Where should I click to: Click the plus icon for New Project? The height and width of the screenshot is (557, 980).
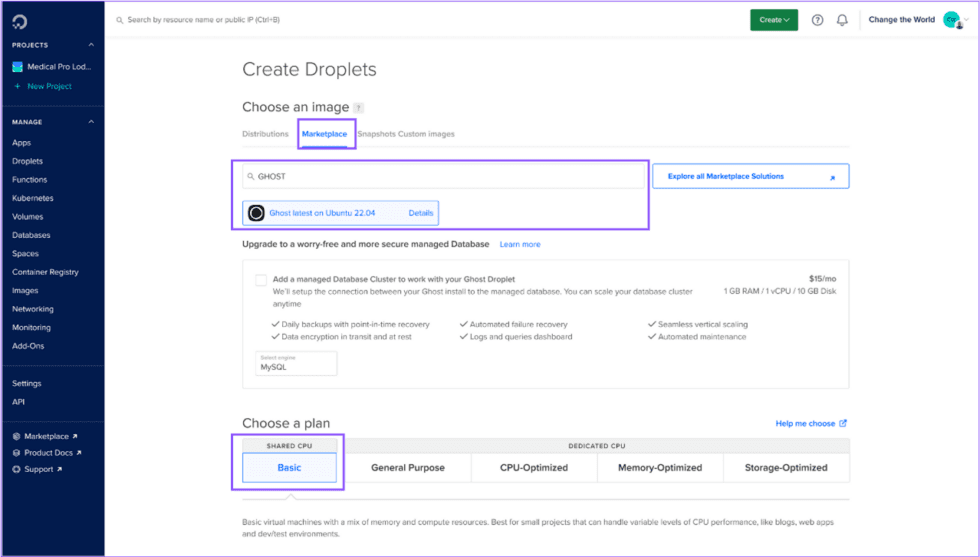coord(17,86)
